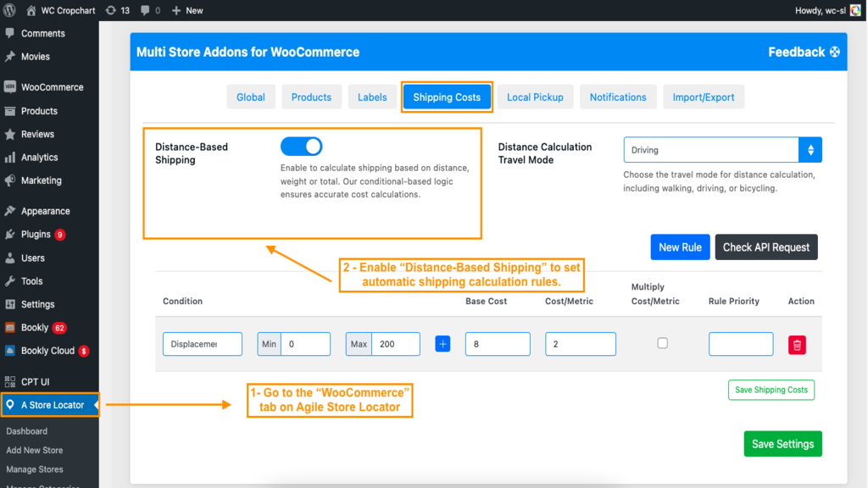Click the Feedback icon in header
The width and height of the screenshot is (868, 488).
835,52
